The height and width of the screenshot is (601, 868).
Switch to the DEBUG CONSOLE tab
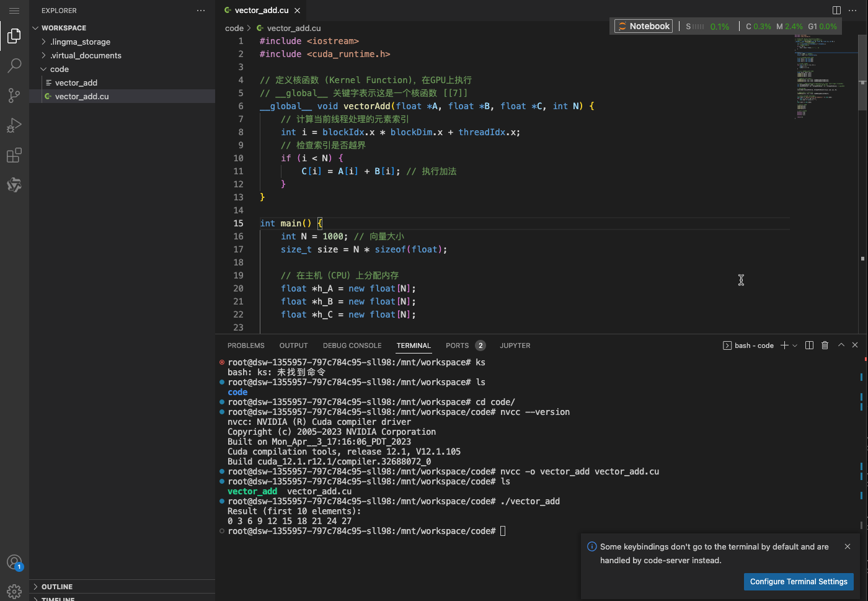[352, 345]
